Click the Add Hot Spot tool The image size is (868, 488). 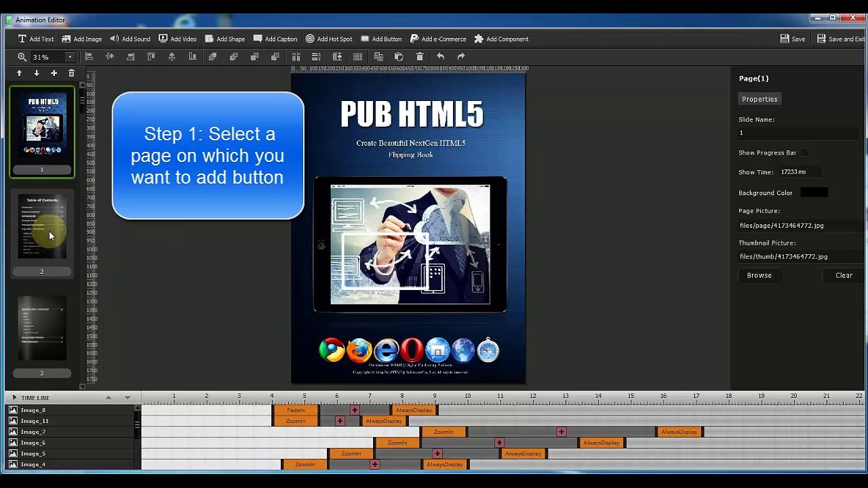pyautogui.click(x=329, y=39)
